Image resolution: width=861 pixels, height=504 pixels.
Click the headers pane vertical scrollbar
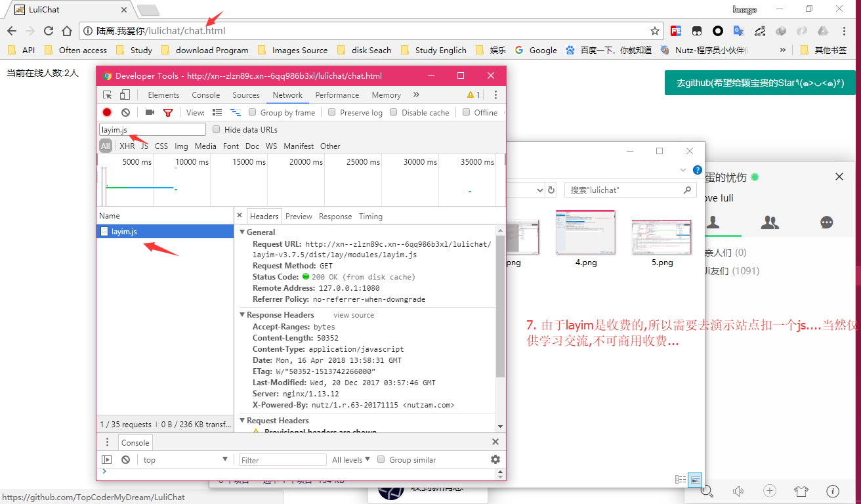coord(501,306)
